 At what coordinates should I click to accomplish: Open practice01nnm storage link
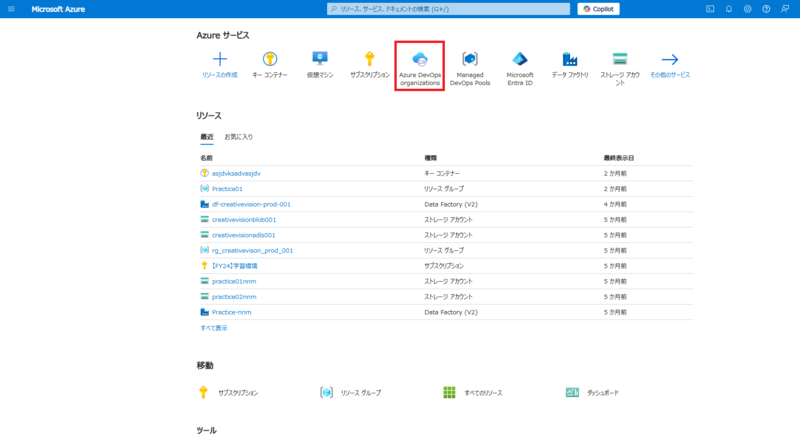pyautogui.click(x=234, y=281)
